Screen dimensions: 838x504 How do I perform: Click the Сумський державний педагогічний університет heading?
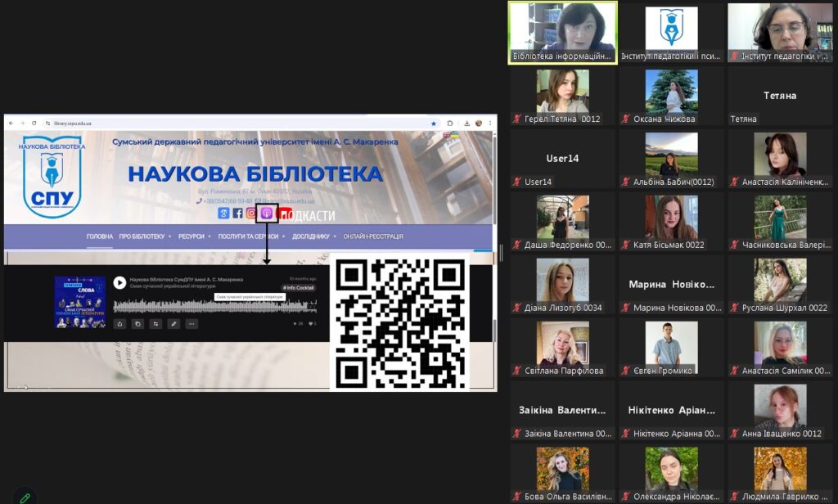coord(255,142)
